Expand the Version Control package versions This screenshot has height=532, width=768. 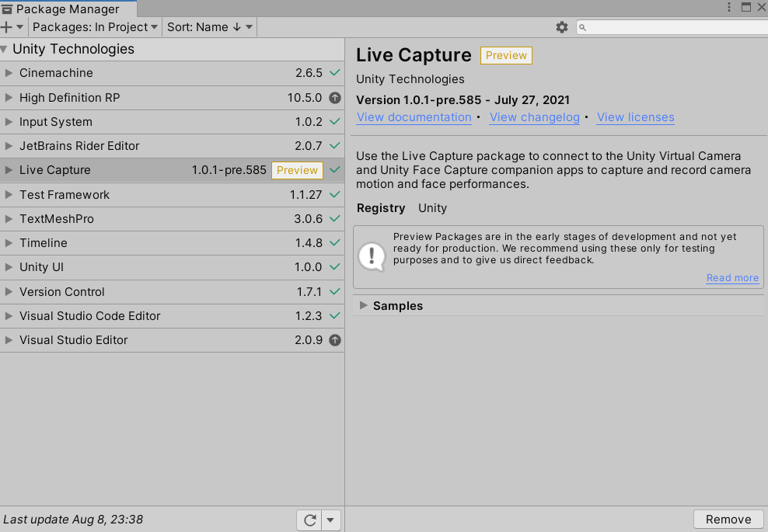[x=9, y=292]
